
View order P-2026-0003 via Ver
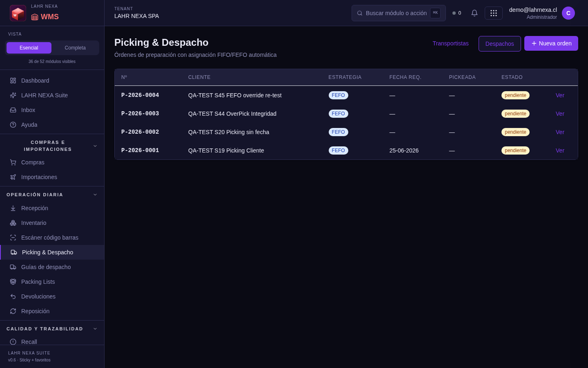pos(560,114)
